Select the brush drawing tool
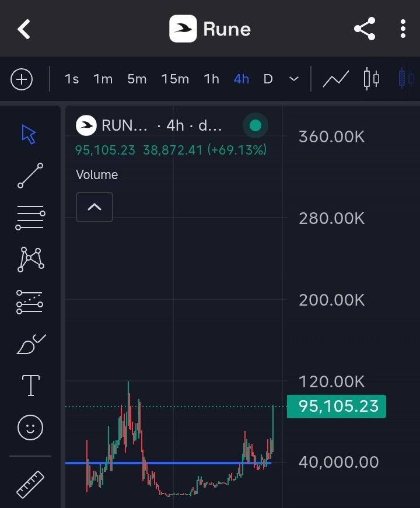Screen dimensions: 420x508 31,344
